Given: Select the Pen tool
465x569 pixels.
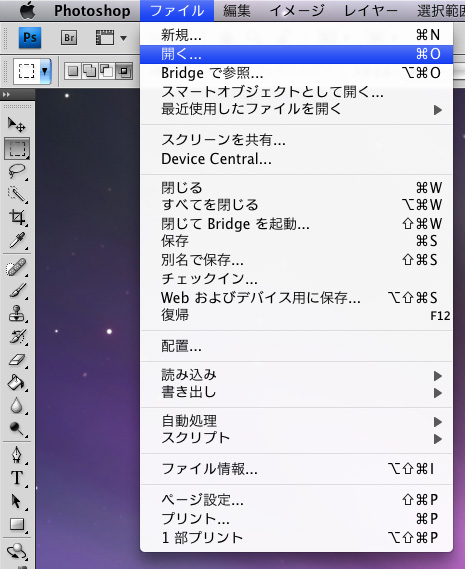Looking at the screenshot, I should click(17, 455).
